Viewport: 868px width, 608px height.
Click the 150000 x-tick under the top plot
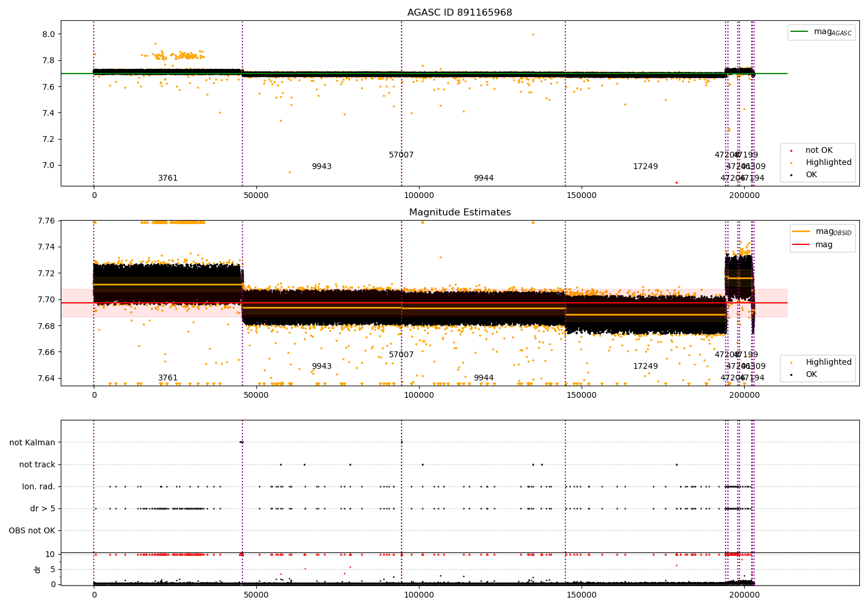pyautogui.click(x=581, y=196)
